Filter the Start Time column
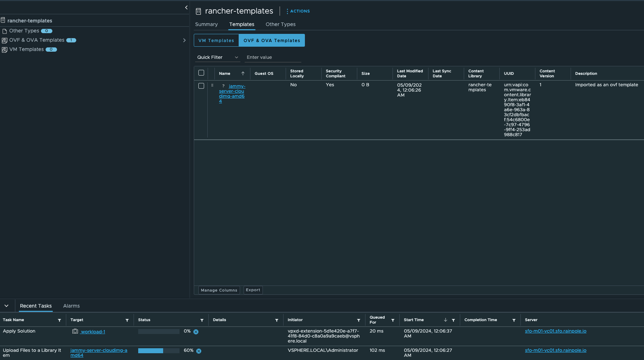 [x=453, y=320]
